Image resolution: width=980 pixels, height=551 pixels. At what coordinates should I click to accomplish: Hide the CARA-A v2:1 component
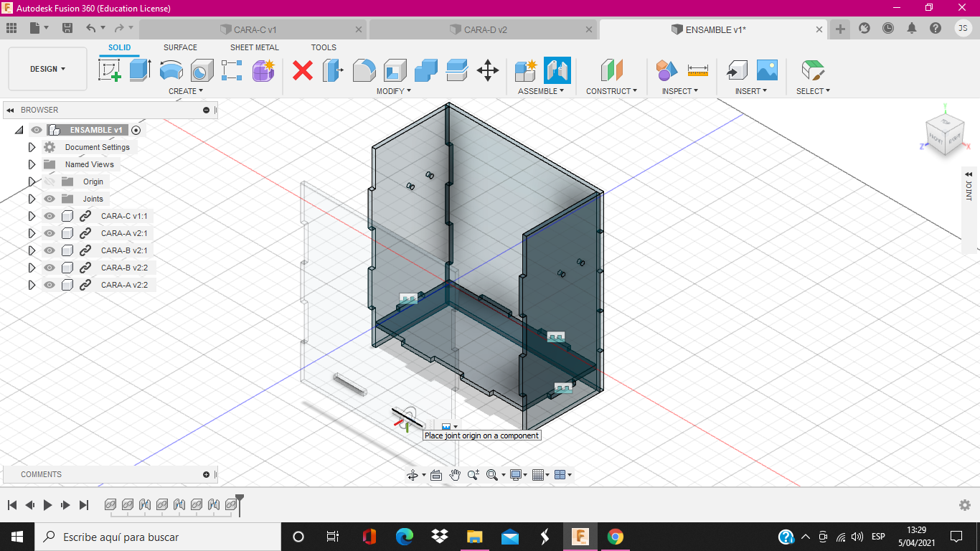click(50, 233)
